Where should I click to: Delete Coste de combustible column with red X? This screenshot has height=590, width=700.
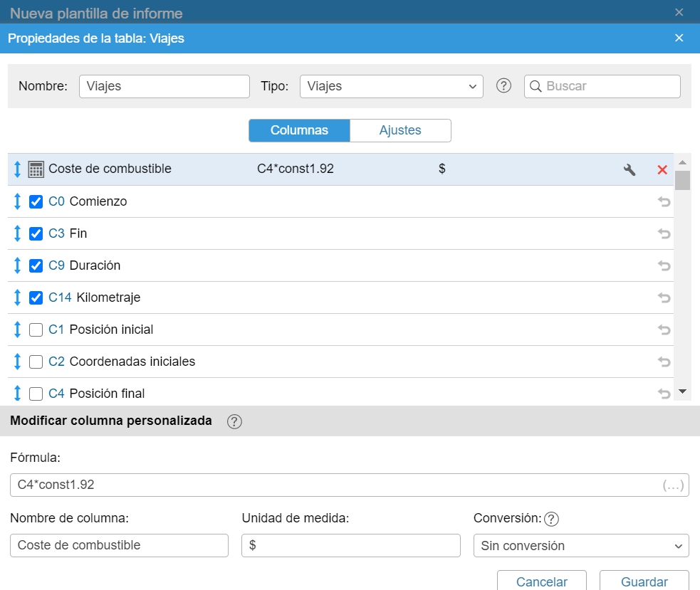tap(662, 169)
